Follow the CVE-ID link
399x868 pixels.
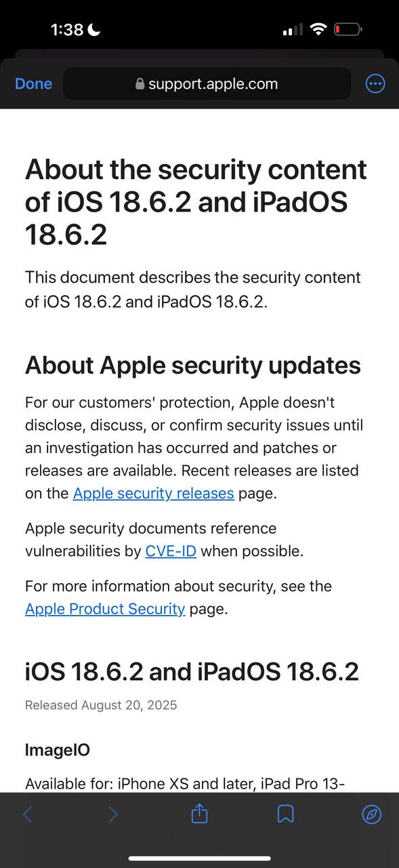pyautogui.click(x=171, y=551)
